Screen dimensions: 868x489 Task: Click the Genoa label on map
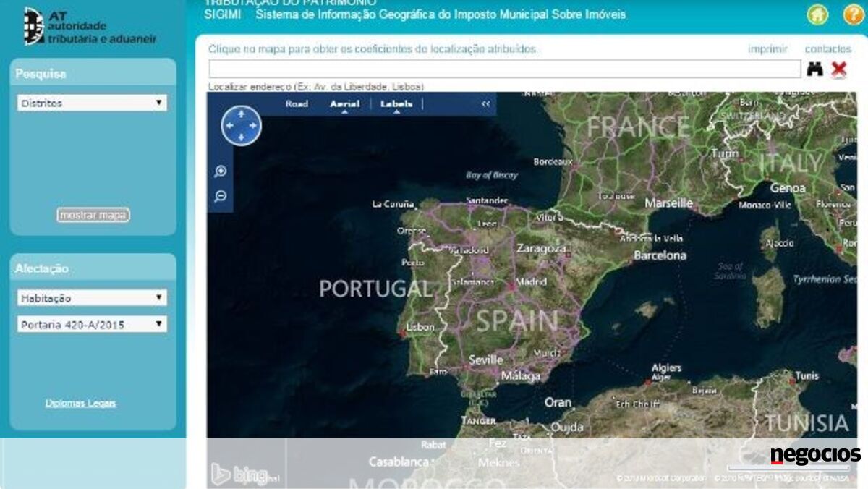[x=788, y=188]
